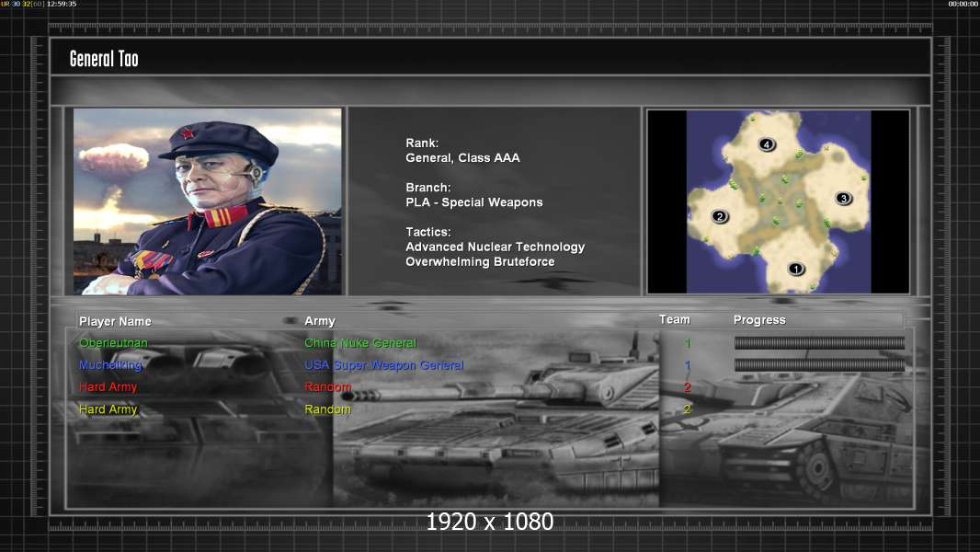980x552 pixels.
Task: Click the team number for Muchelking
Action: [688, 365]
